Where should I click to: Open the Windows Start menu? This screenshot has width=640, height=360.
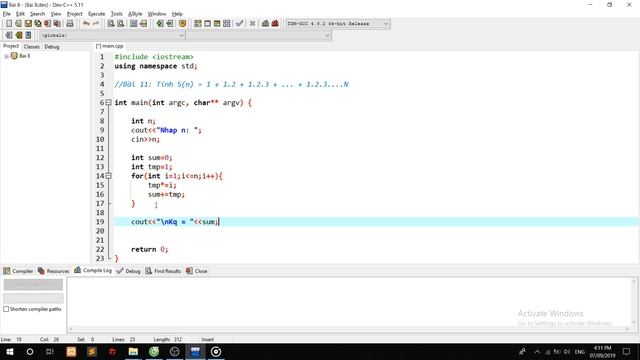pos(9,351)
